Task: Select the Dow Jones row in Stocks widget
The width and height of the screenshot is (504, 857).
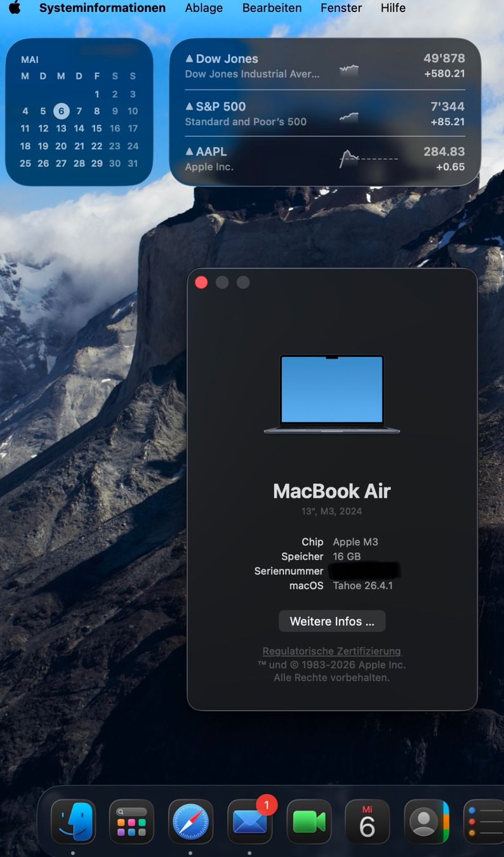Action: [x=325, y=66]
